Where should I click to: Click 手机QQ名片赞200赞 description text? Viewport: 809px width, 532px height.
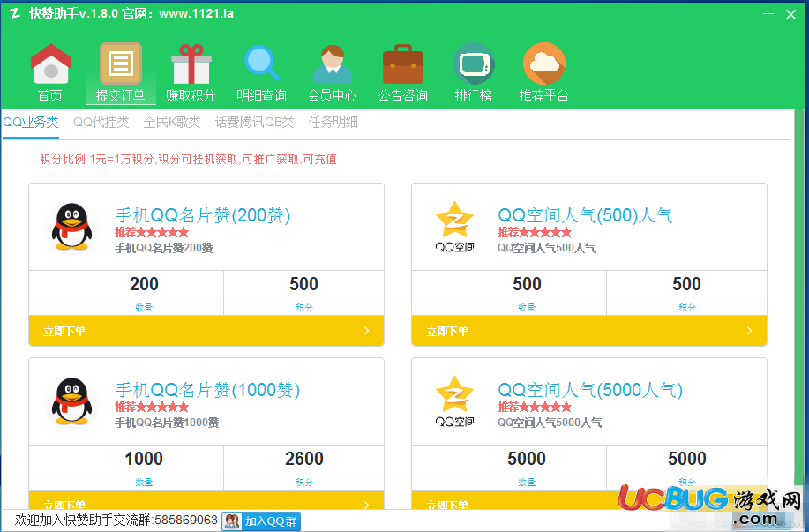[164, 248]
